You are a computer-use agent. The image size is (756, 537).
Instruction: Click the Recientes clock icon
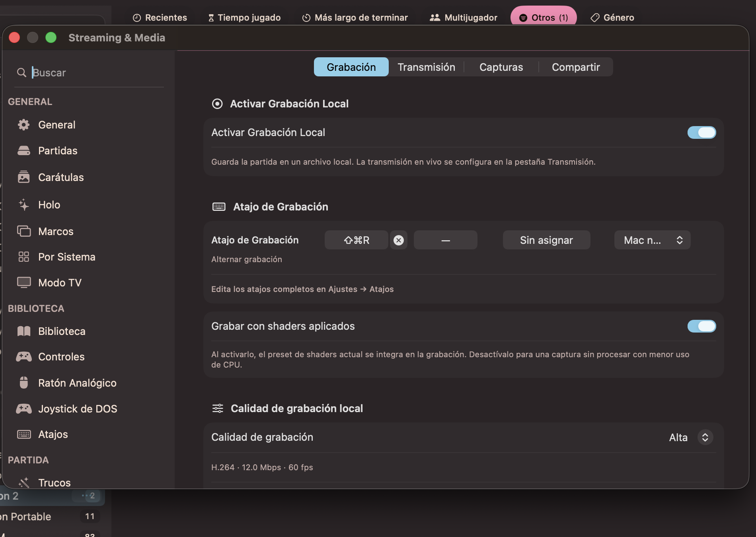[137, 18]
